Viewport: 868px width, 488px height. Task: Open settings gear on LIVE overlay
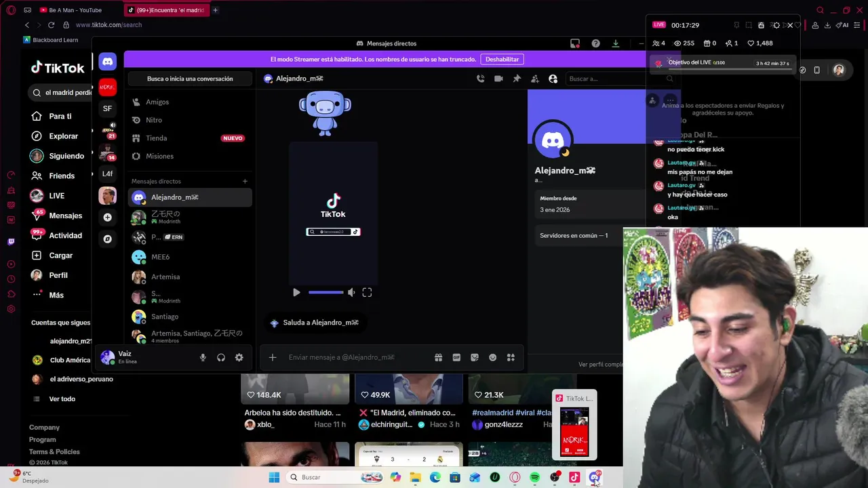tap(776, 25)
